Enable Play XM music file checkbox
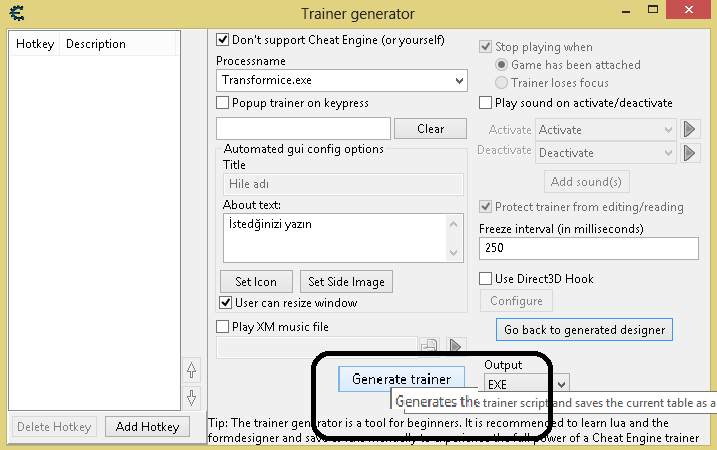 (222, 327)
